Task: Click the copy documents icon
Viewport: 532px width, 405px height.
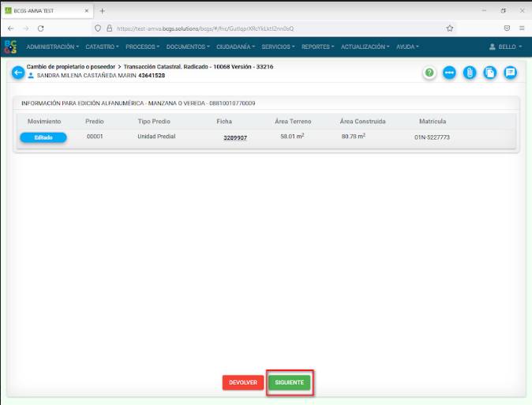Action: click(x=490, y=73)
